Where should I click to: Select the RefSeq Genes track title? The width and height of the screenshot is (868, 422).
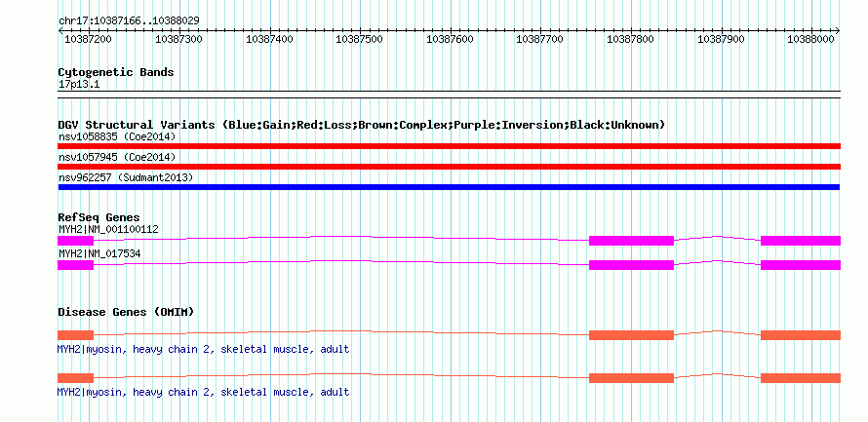click(x=99, y=217)
